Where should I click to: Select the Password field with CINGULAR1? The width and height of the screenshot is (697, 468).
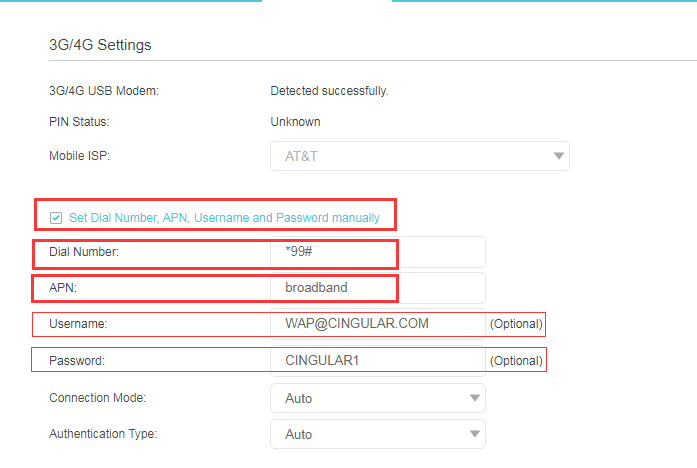point(377,360)
